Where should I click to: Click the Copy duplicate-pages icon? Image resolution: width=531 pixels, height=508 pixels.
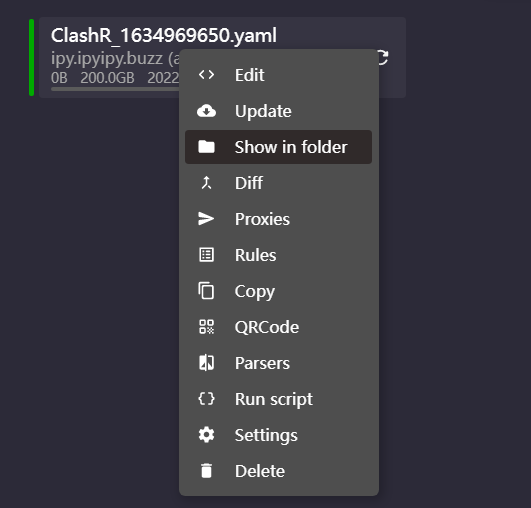pos(206,291)
